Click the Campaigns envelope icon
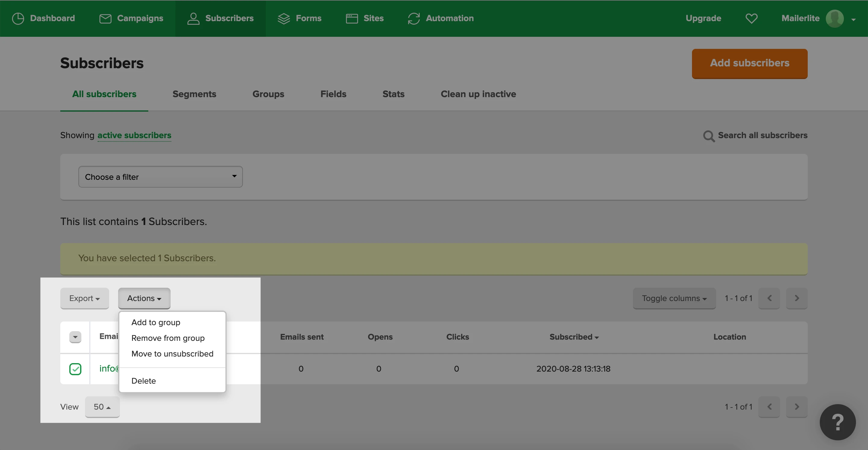 [x=105, y=18]
